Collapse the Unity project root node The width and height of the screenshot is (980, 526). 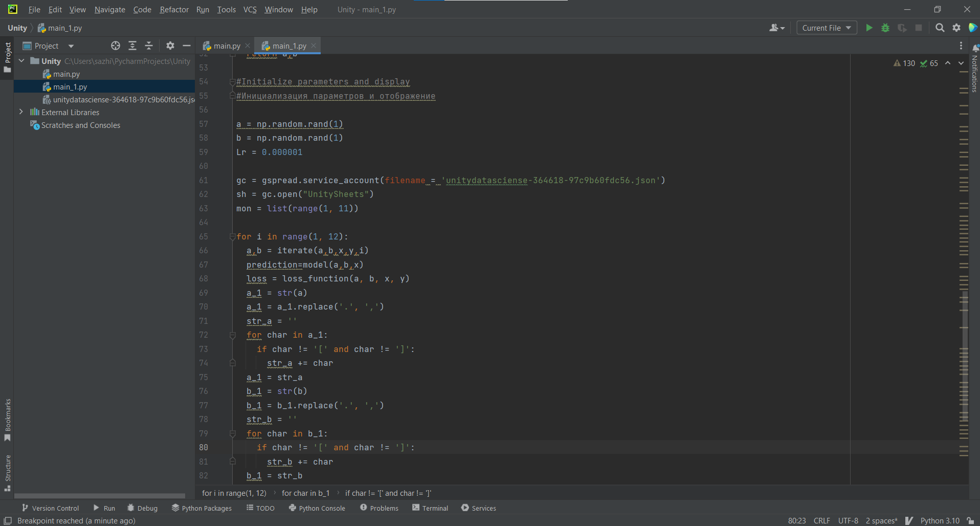coord(21,61)
